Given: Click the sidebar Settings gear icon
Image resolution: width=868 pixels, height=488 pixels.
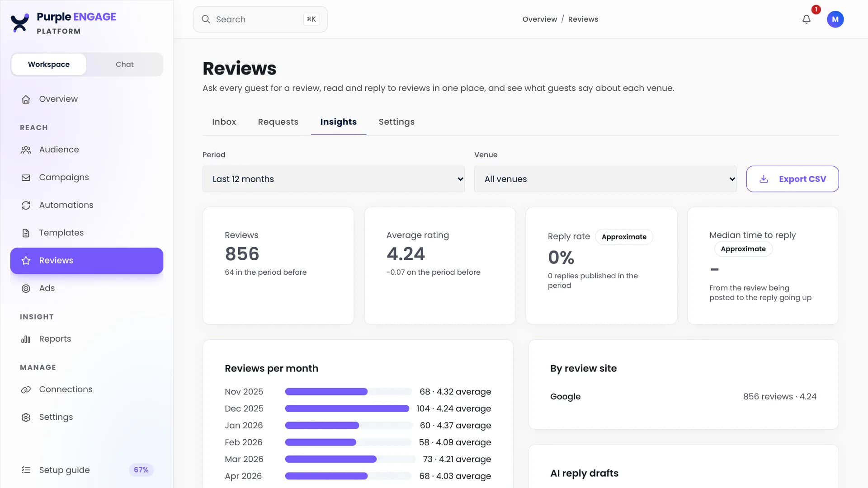Looking at the screenshot, I should point(26,417).
